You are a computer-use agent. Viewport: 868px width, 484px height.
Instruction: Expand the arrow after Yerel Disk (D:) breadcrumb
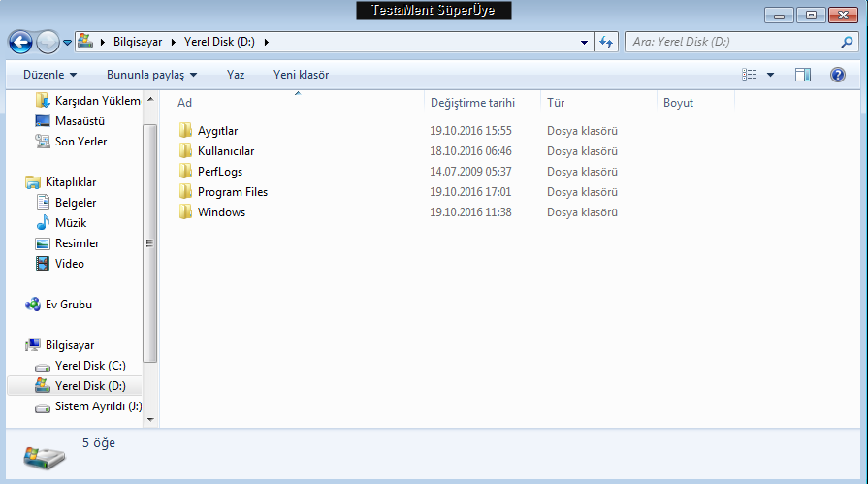click(x=267, y=42)
